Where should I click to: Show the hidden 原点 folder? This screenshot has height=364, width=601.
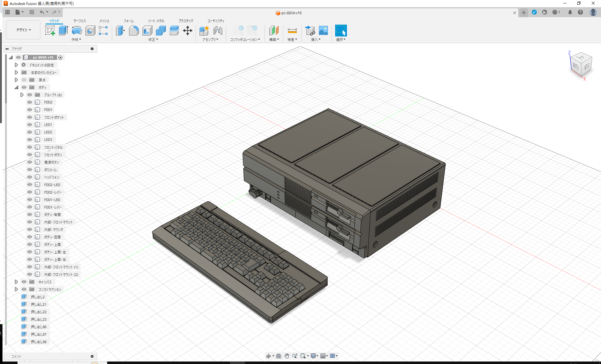point(24,80)
